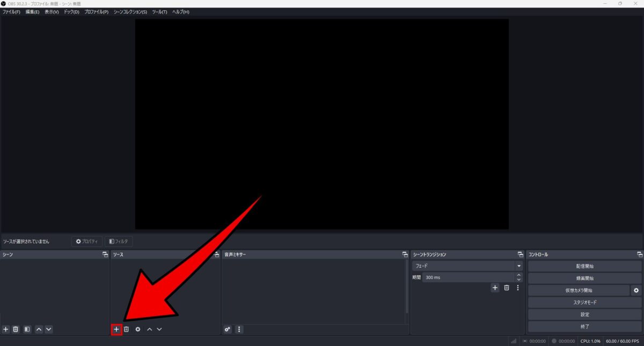Open the transition three-dot menu
This screenshot has height=346, width=644.
pos(517,288)
